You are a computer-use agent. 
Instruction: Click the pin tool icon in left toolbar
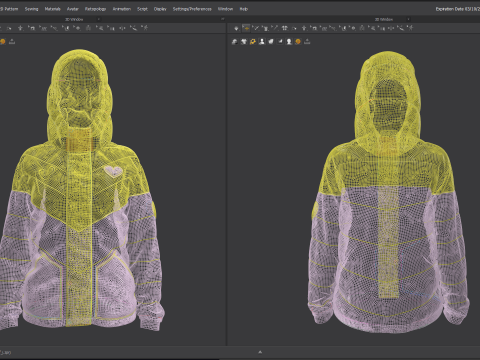pyautogui.click(x=20, y=28)
